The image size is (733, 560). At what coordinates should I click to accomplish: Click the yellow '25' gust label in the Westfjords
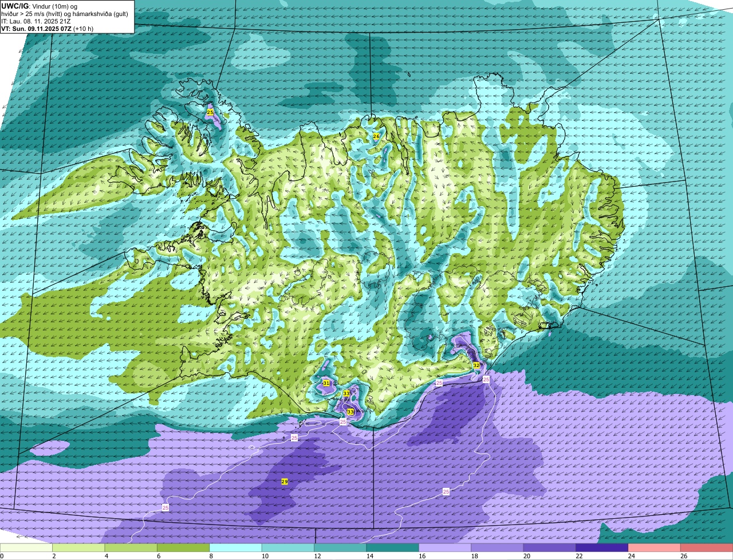coord(210,112)
